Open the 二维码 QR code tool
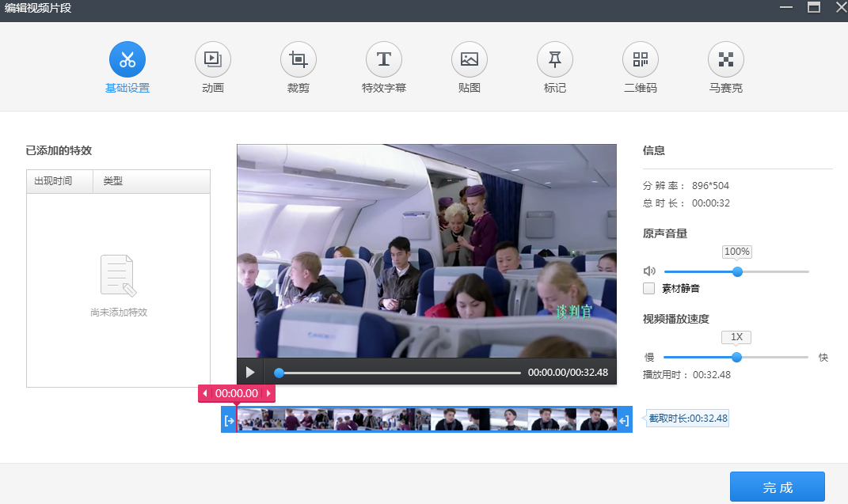This screenshot has width=848, height=504. (641, 59)
